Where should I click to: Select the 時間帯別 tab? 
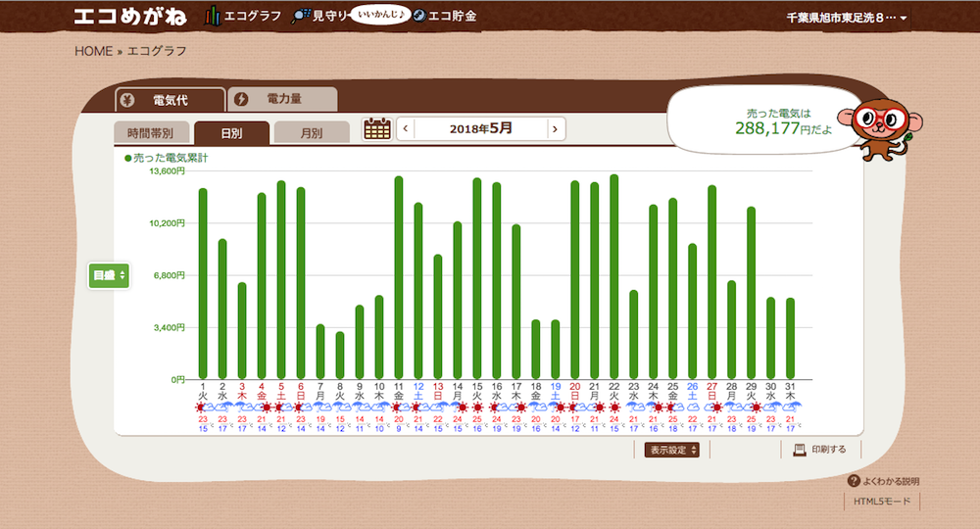click(x=151, y=133)
